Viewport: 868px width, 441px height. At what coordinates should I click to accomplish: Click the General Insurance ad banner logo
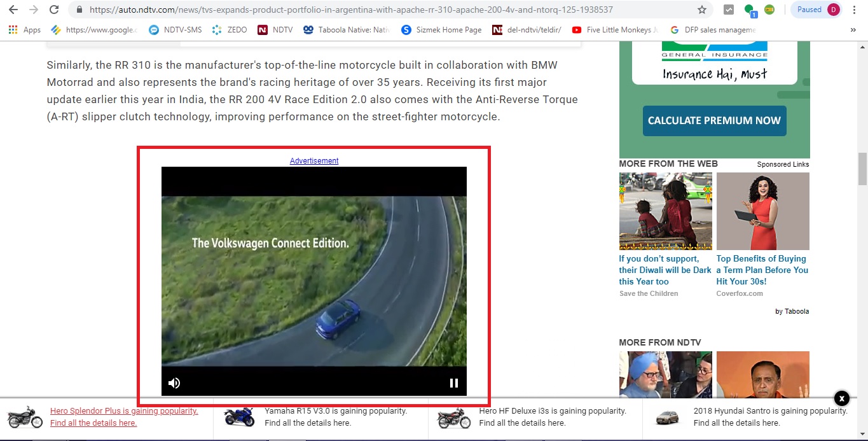pyautogui.click(x=714, y=52)
